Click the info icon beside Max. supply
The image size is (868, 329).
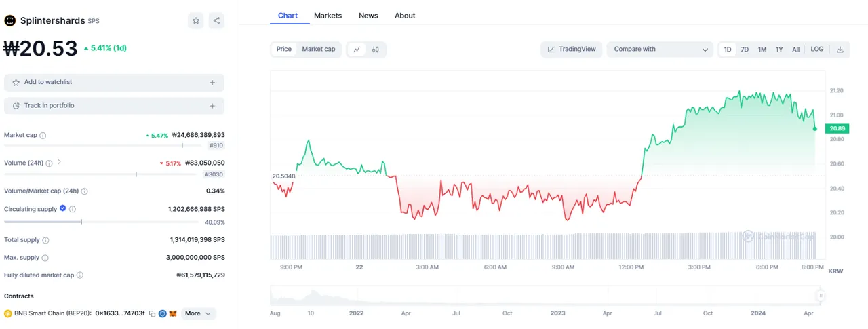click(45, 258)
